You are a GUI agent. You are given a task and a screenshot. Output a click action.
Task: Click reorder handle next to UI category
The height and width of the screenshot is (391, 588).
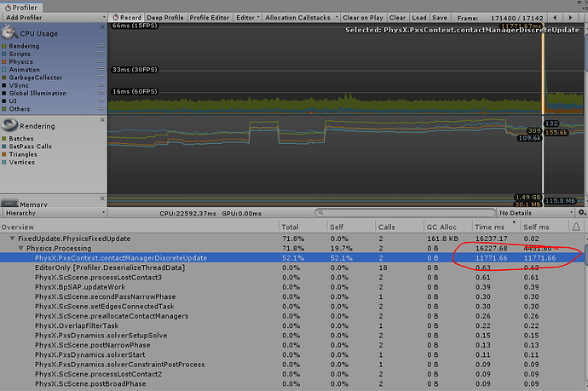pyautogui.click(x=101, y=101)
